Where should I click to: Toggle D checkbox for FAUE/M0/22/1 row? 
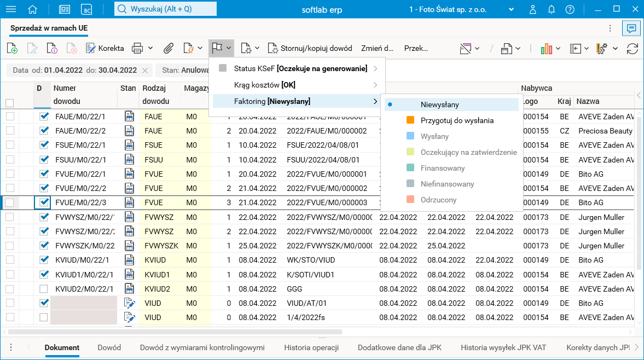(x=44, y=117)
